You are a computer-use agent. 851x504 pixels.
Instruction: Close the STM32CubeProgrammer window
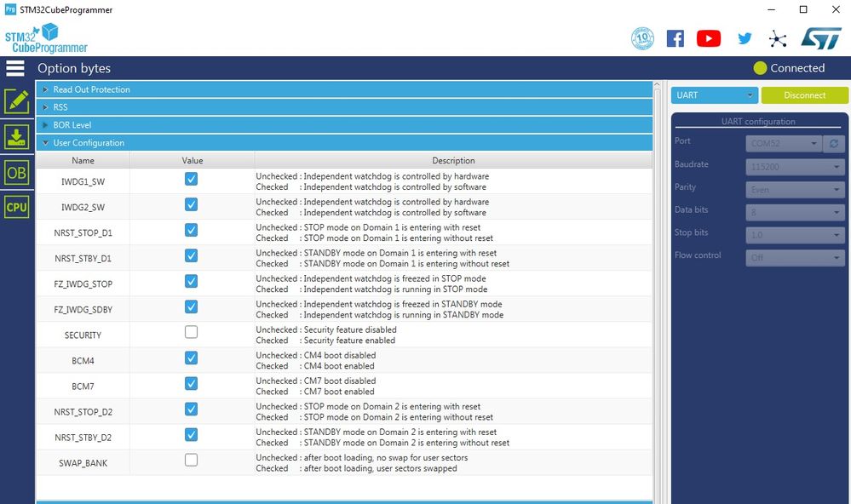pyautogui.click(x=836, y=9)
